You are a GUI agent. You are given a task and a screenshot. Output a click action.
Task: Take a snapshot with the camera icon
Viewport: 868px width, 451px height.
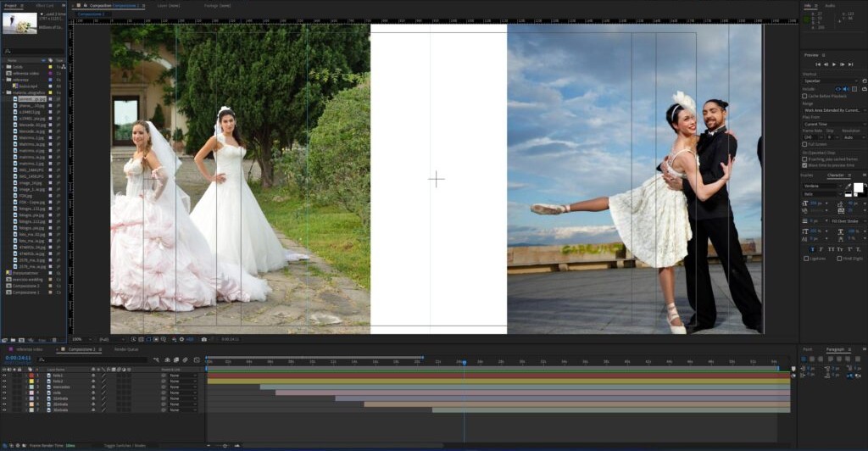pyautogui.click(x=203, y=339)
